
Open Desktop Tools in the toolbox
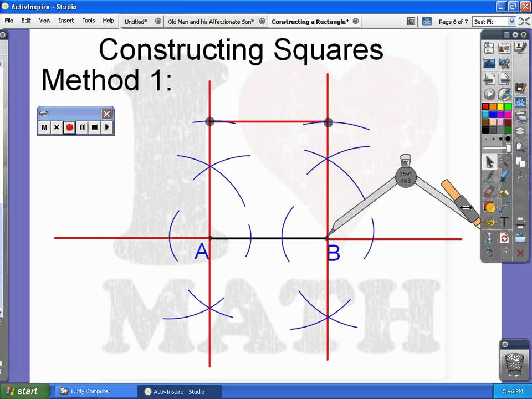(x=504, y=63)
